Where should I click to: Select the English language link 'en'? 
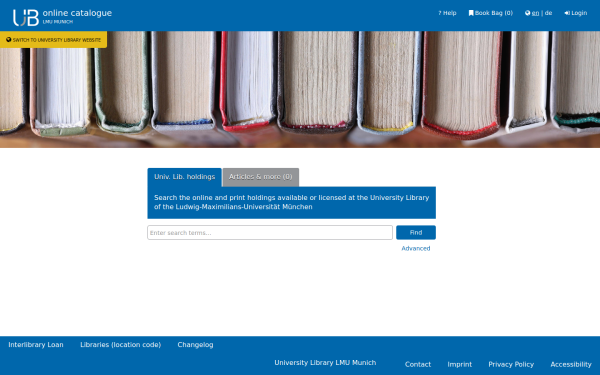(x=535, y=13)
